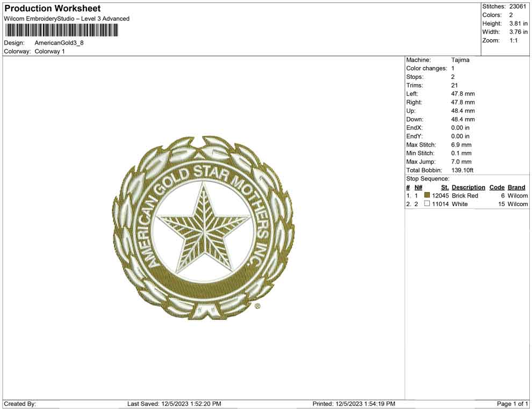Click the Colorway 1 value

[49, 52]
